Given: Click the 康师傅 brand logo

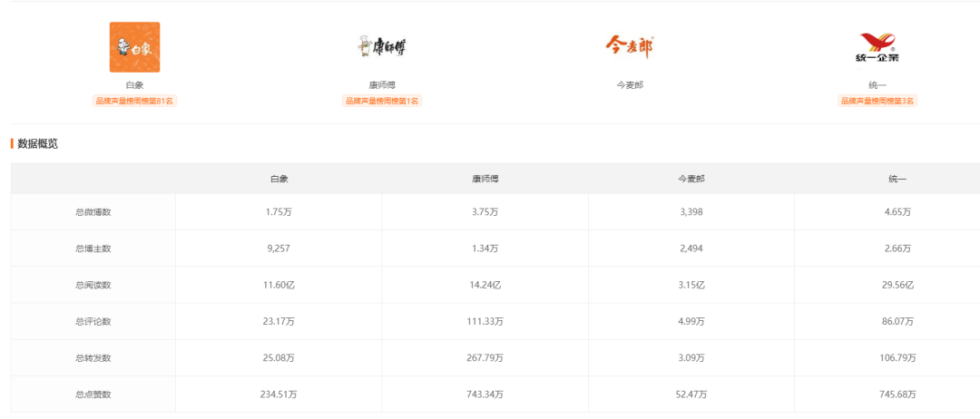Looking at the screenshot, I should (x=382, y=47).
